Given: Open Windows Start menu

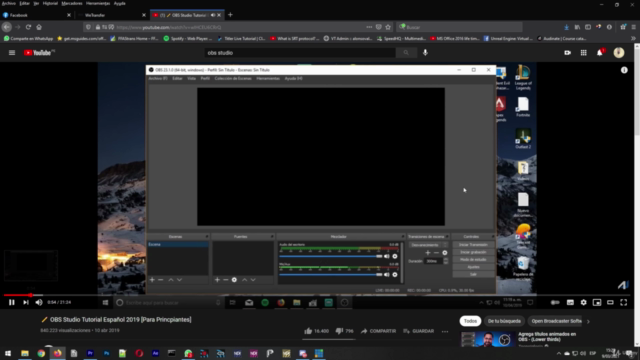Looking at the screenshot, I should tap(8, 353).
